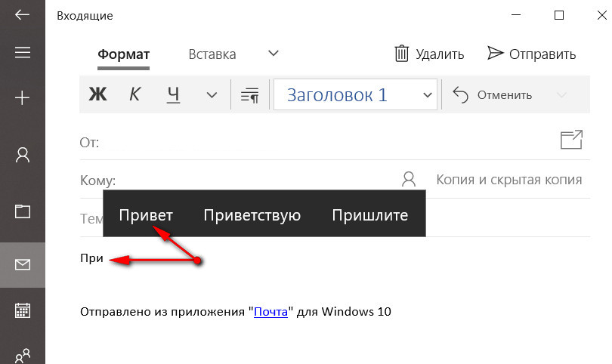Click the back arrow icon

coord(22,15)
